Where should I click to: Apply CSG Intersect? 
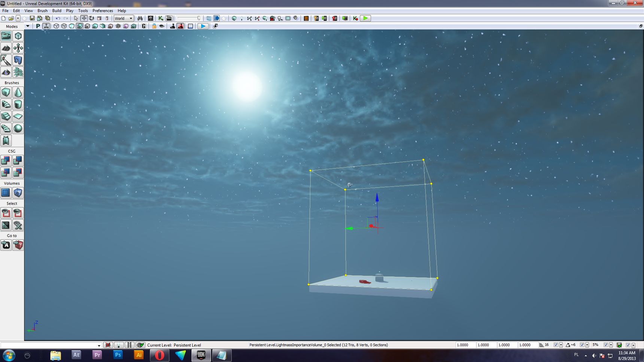[6, 172]
